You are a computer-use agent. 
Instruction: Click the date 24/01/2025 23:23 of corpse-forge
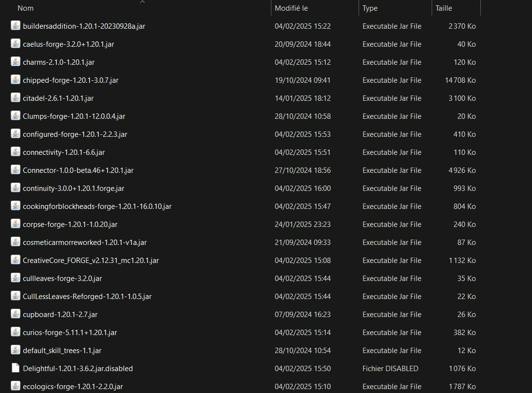click(x=303, y=224)
